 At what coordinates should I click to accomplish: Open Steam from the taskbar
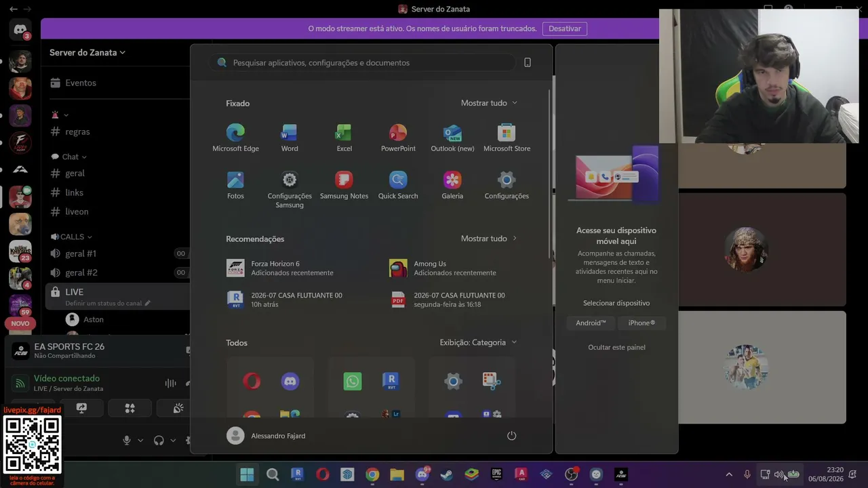tap(447, 474)
